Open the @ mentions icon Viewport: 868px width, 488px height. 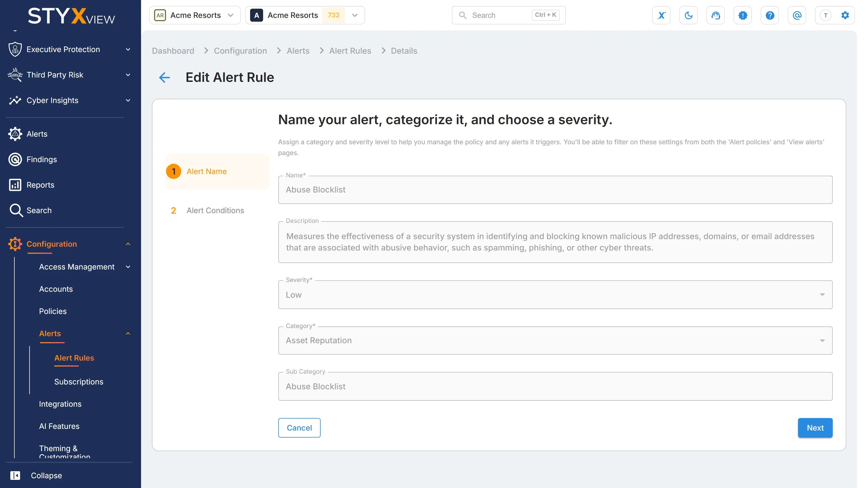click(797, 15)
